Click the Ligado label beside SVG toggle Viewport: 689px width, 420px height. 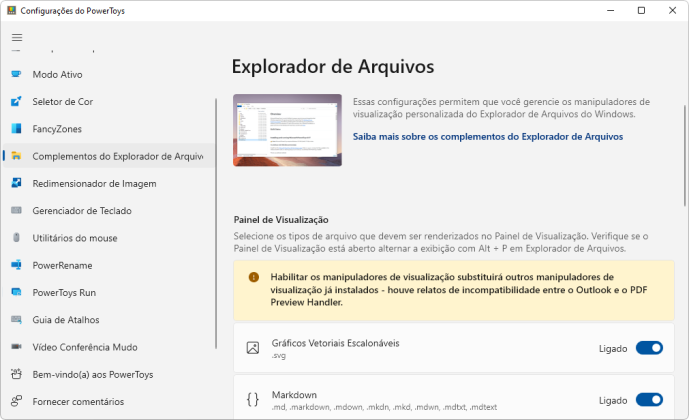click(613, 348)
